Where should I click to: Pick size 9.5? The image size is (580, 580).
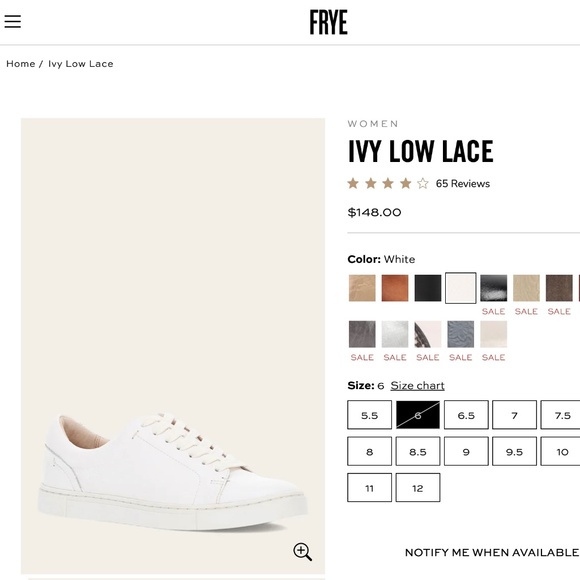click(514, 451)
